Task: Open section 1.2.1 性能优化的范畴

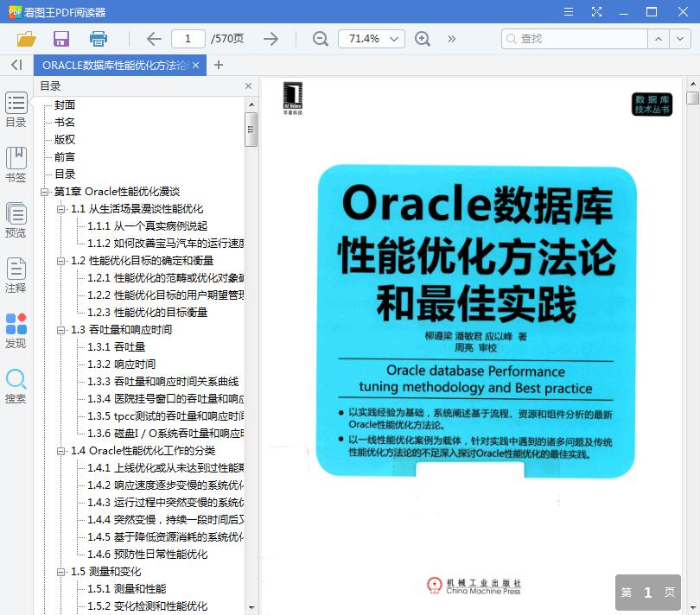Action: 166,278
